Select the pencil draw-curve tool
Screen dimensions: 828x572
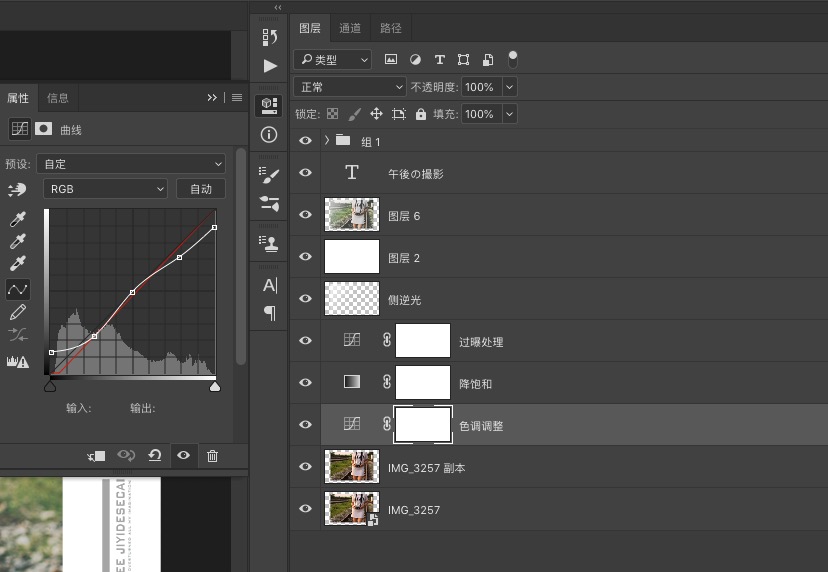click(17, 312)
